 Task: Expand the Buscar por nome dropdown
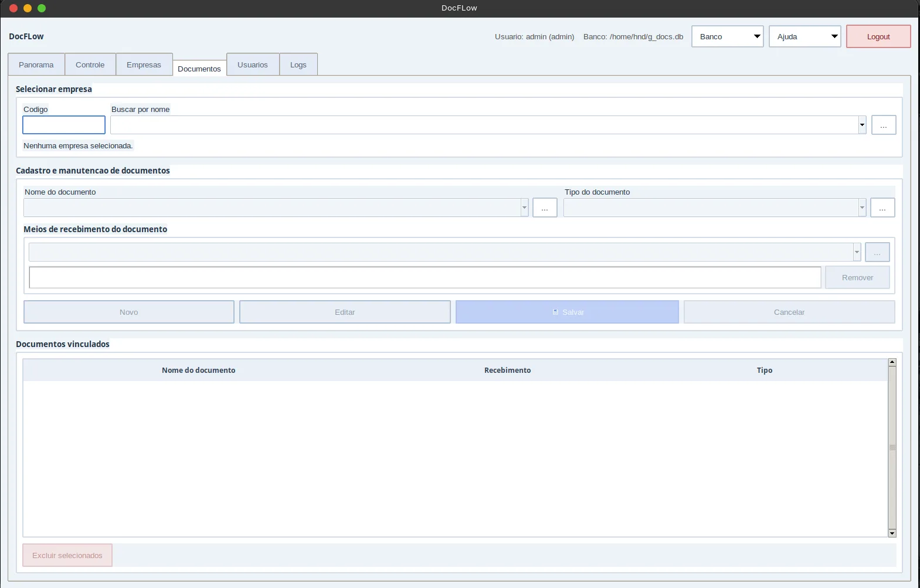coord(862,125)
